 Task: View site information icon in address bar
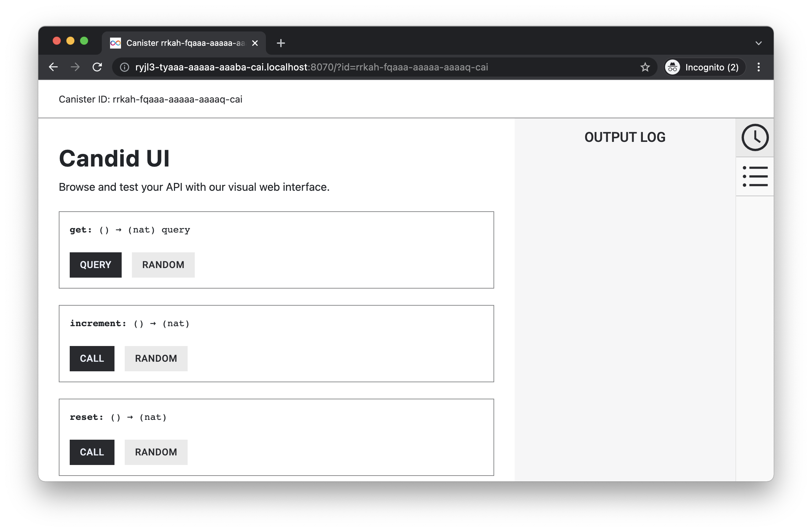124,67
